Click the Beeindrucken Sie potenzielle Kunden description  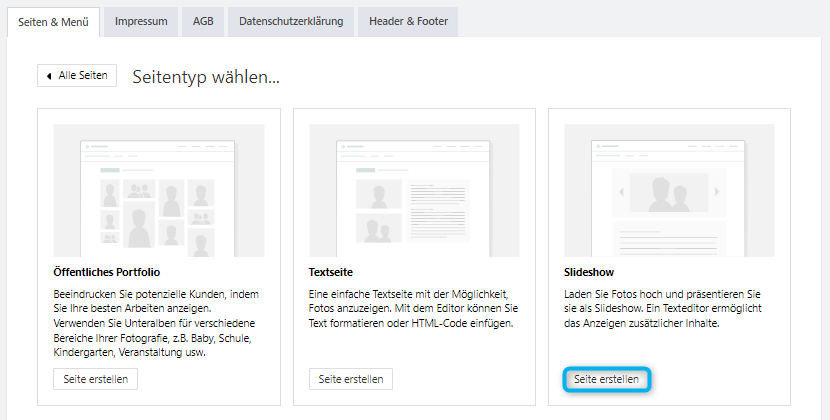click(156, 323)
